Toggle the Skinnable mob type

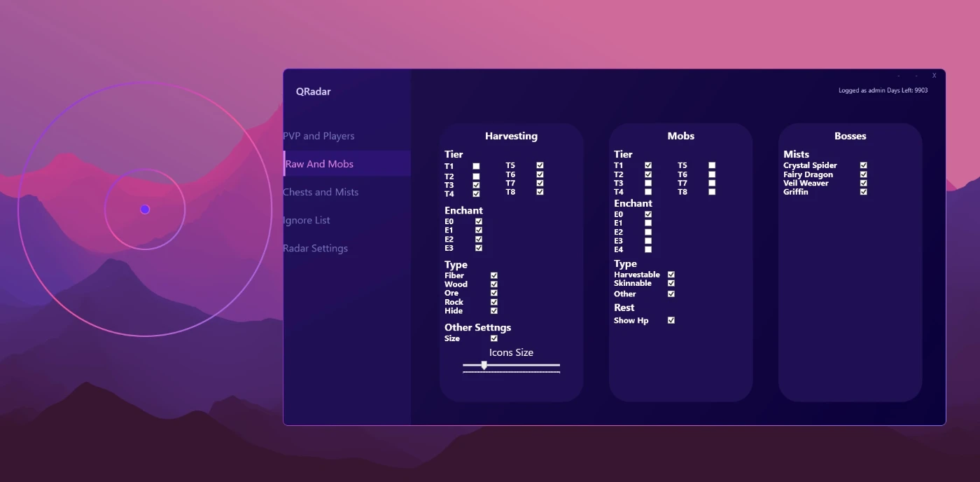tap(671, 283)
